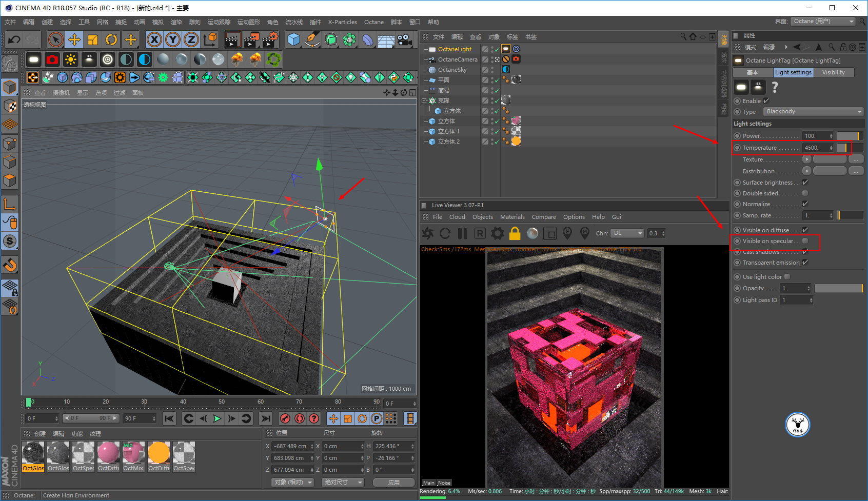The image size is (868, 501).
Task: Click the Undo arrow icon
Action: 14,39
